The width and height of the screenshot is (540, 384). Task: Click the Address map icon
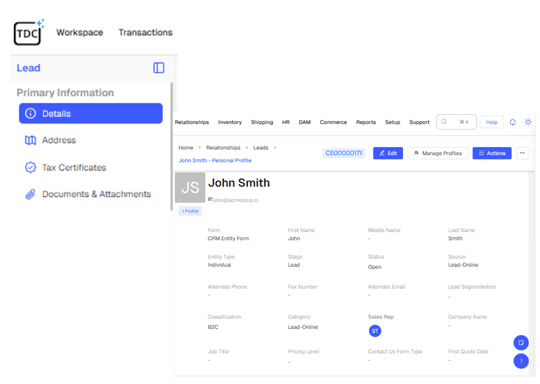(30, 140)
